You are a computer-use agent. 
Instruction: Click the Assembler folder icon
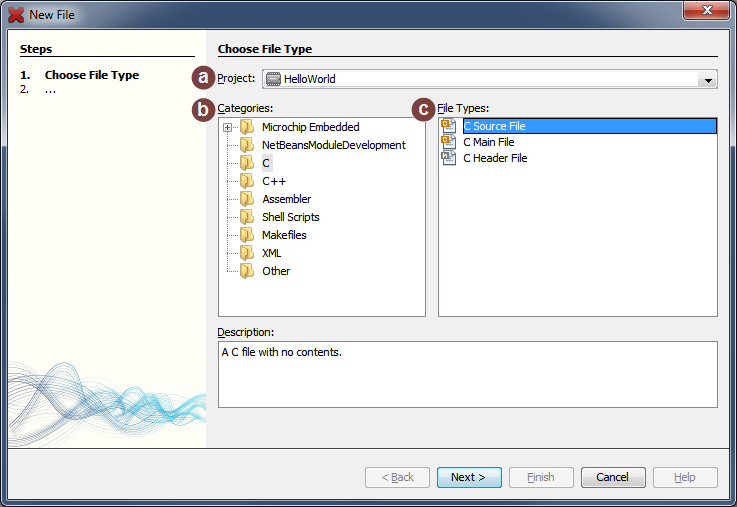coord(246,199)
